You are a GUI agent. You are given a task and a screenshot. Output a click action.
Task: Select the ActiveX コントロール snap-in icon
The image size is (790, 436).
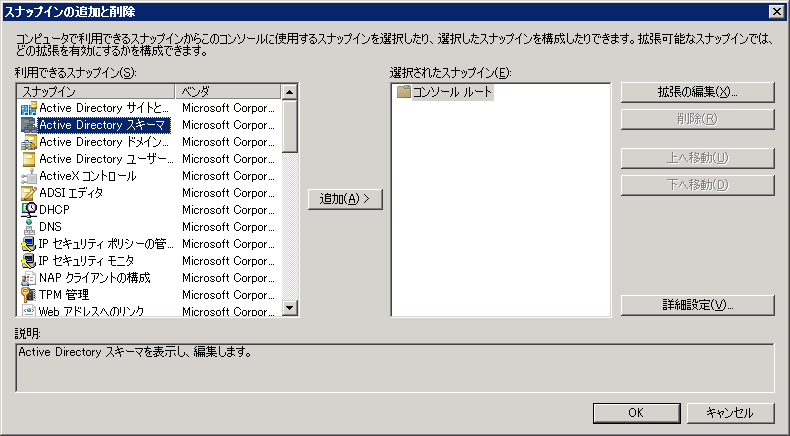(x=29, y=176)
